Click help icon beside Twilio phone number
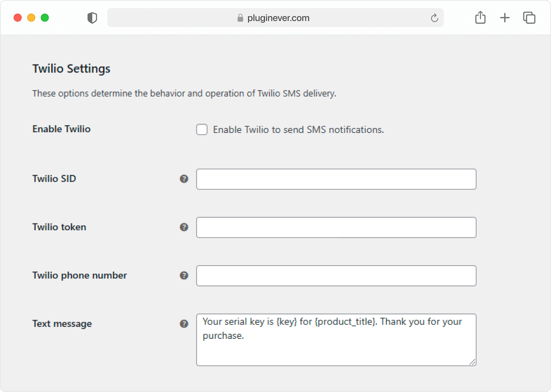Viewport: 551px width, 392px height. [x=184, y=275]
